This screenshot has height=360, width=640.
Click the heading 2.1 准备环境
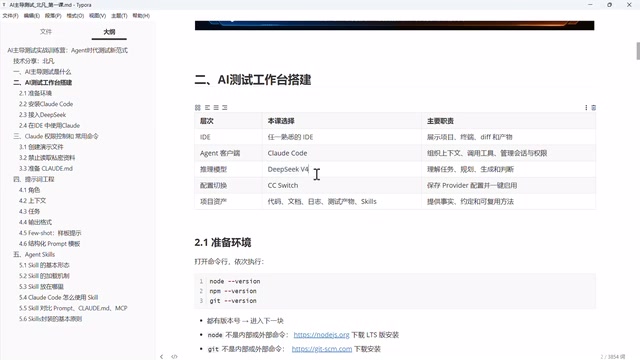point(222,242)
